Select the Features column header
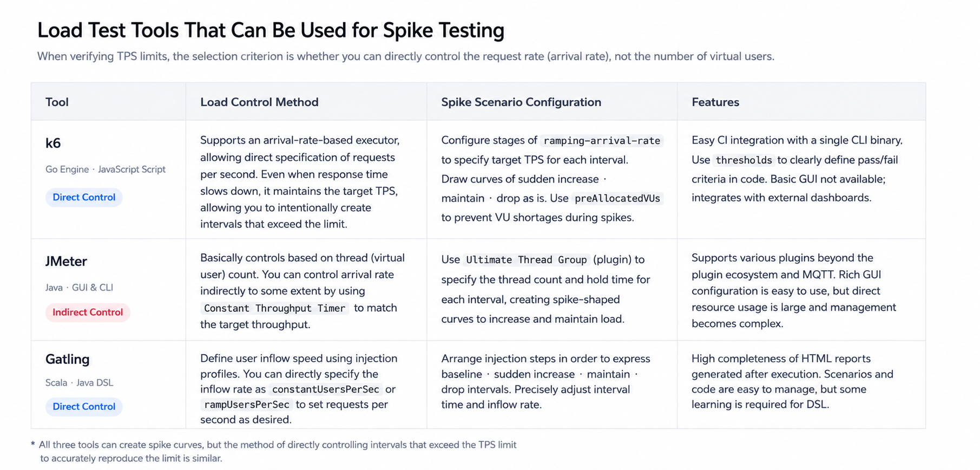The height and width of the screenshot is (470, 980). (x=715, y=102)
